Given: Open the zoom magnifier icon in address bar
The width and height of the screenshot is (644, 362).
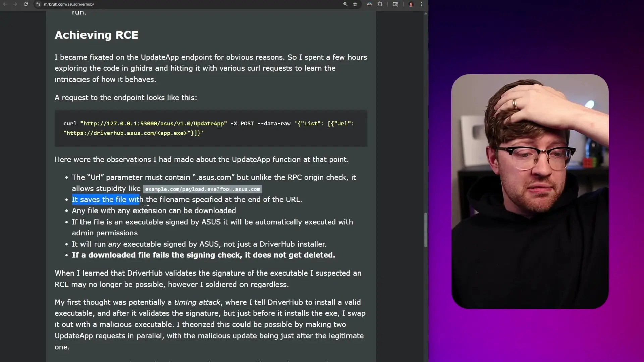Looking at the screenshot, I should click(x=345, y=4).
